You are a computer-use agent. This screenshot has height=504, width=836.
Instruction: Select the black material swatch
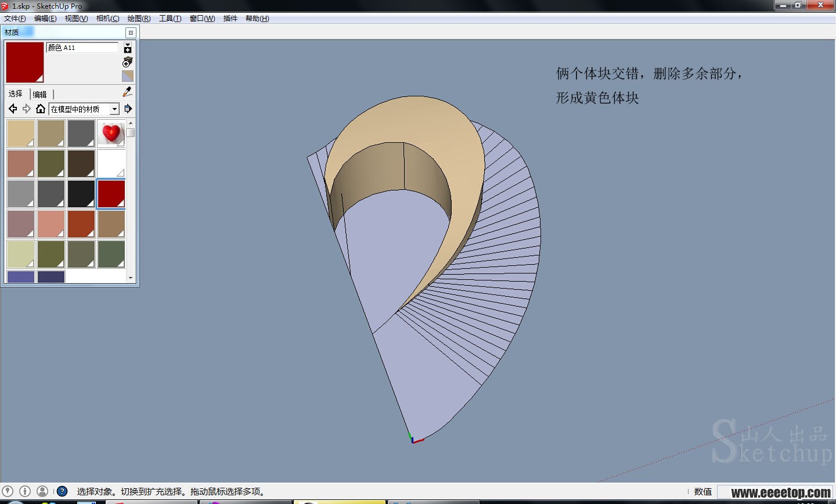pyautogui.click(x=81, y=194)
